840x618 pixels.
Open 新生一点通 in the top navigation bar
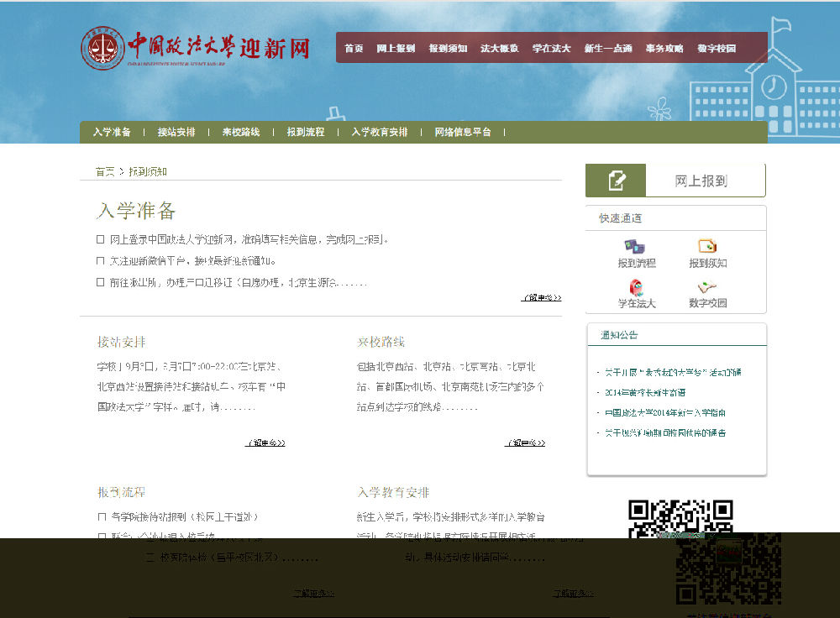[x=608, y=48]
